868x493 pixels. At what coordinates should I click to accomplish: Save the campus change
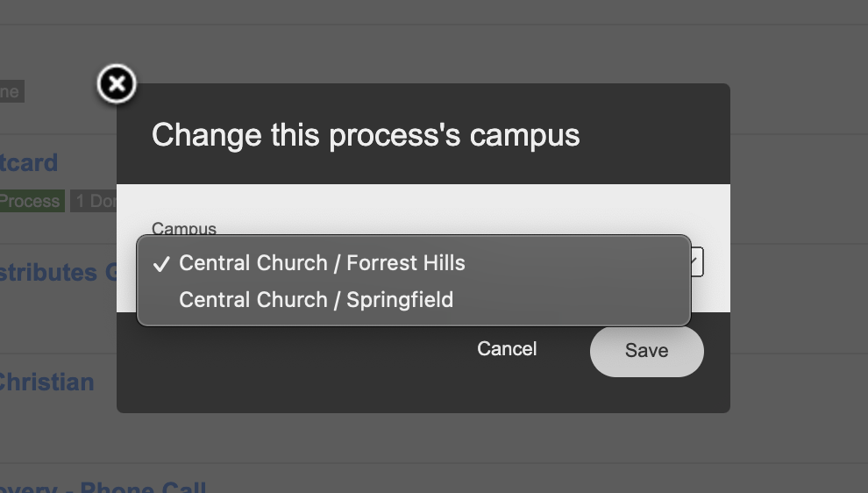646,351
